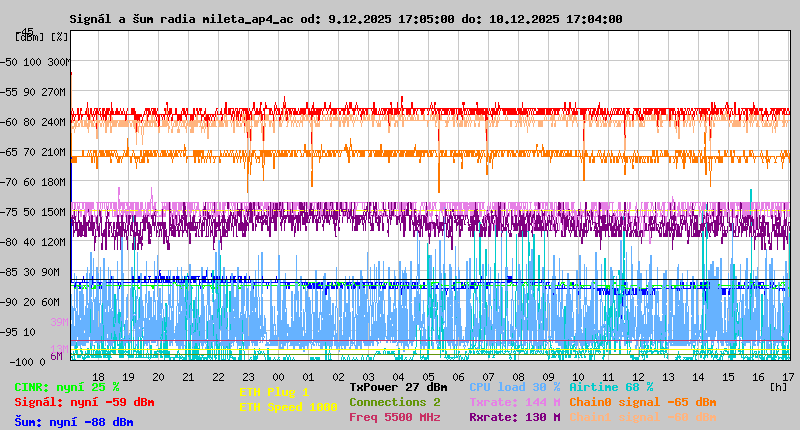Click the blue 'Šum: nyní -88 dBm' legend label

[x=74, y=422]
